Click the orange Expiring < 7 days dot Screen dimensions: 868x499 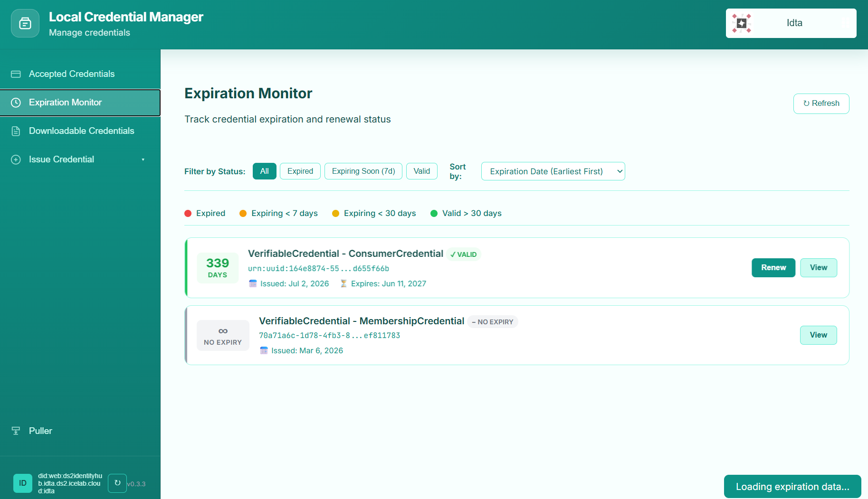tap(243, 214)
